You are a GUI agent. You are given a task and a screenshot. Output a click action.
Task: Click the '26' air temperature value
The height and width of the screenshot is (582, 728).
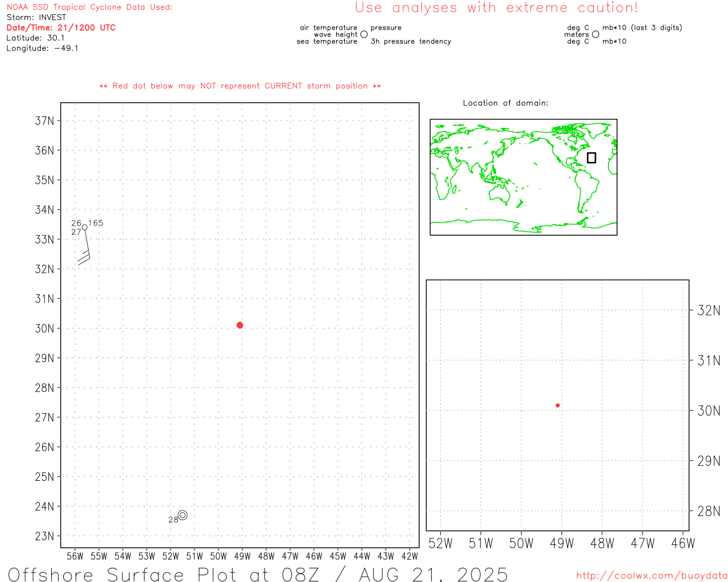pos(76,223)
